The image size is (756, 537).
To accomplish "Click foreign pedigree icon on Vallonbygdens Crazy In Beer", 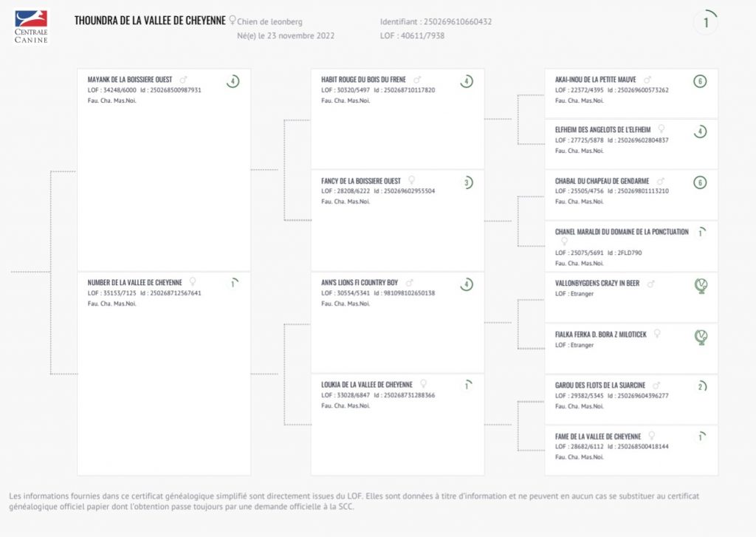I will [x=701, y=285].
